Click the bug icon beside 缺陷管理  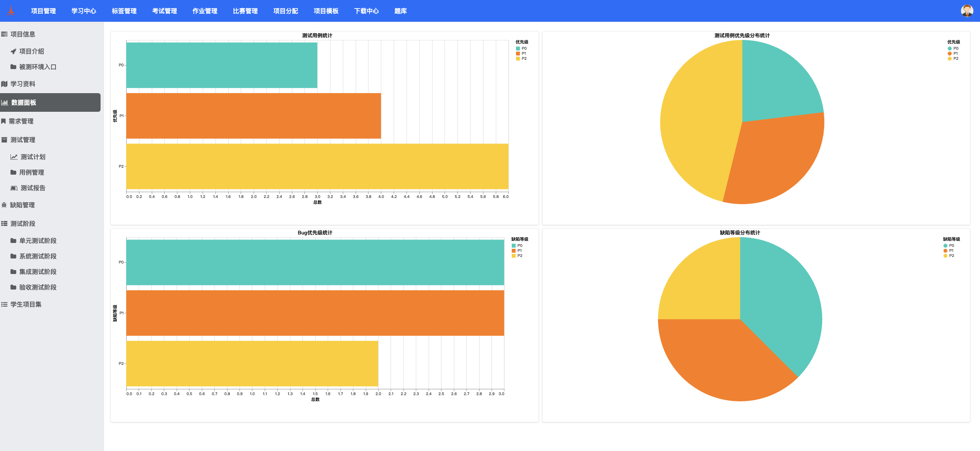[x=4, y=205]
